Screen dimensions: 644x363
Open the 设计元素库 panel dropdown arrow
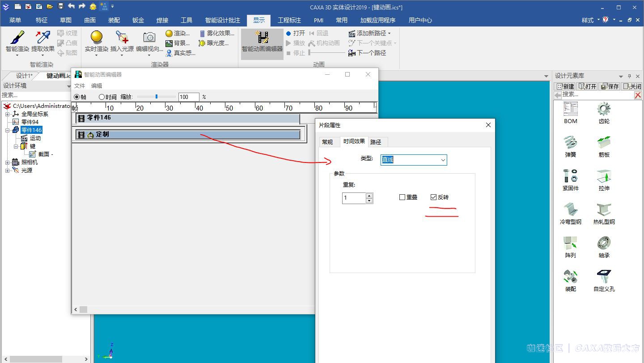tap(621, 76)
